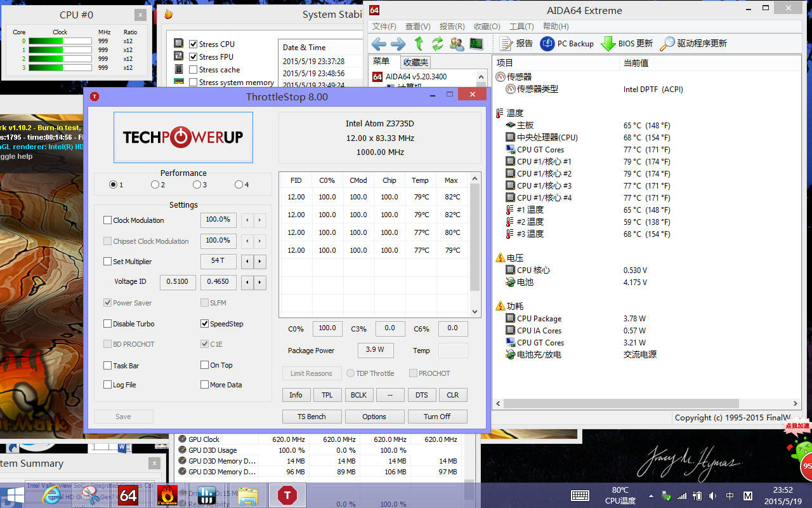Switch to AIDA64 via its taskbar icon
The width and height of the screenshot is (812, 508).
(x=128, y=495)
